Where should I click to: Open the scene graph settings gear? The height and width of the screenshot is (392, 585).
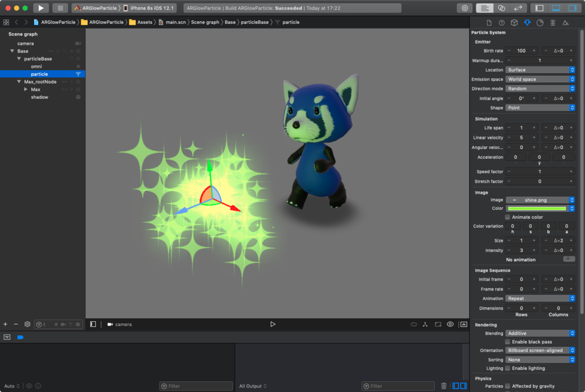[x=27, y=324]
